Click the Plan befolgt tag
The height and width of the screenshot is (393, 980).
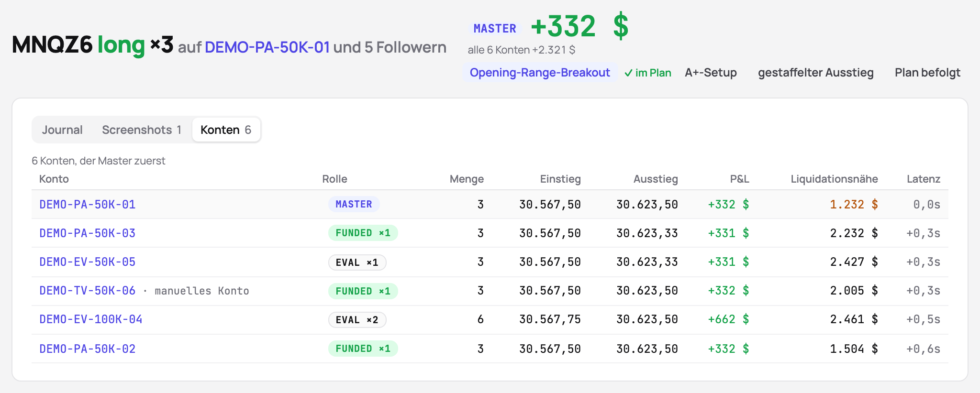(x=927, y=73)
